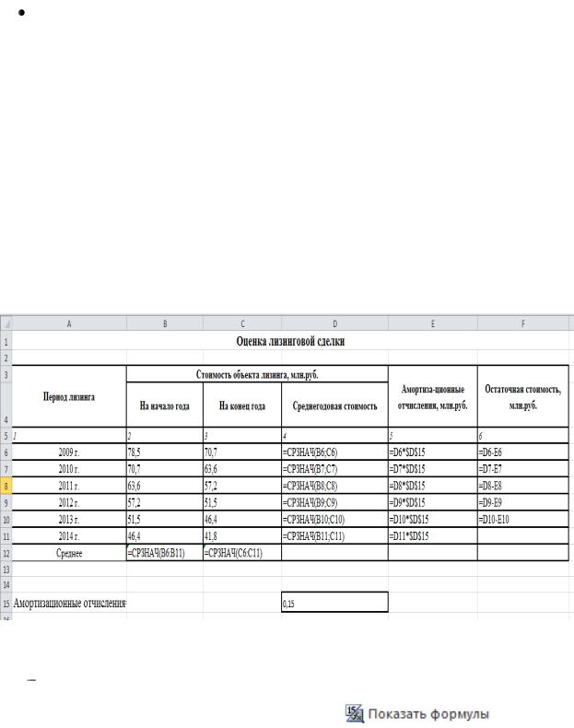Select cell 2009 г.
Image resolution: width=574 pixels, height=728 pixels.
coord(69,452)
